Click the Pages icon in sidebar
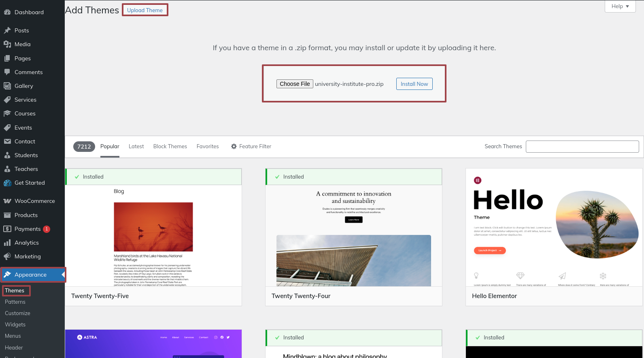This screenshot has width=644, height=358. click(7, 58)
